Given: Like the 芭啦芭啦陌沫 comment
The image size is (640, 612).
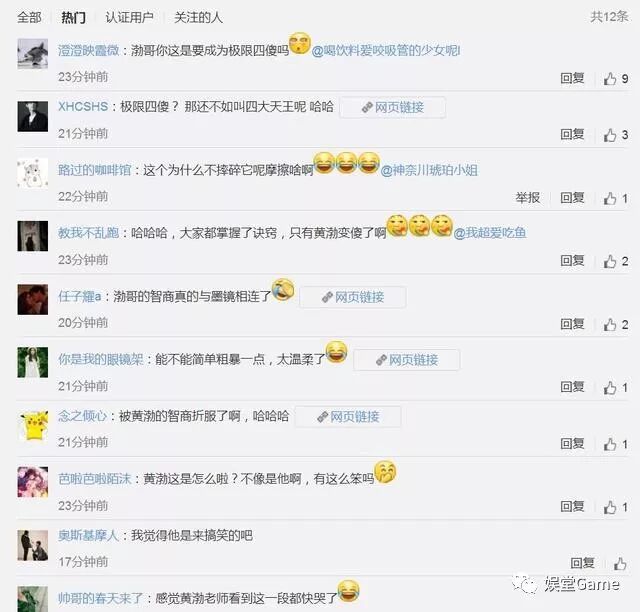Looking at the screenshot, I should (616, 507).
